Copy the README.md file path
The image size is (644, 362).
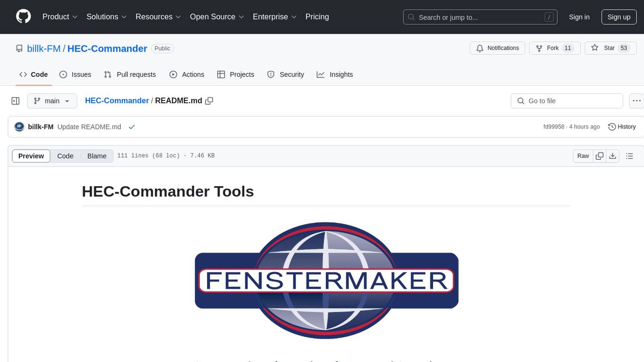point(209,100)
